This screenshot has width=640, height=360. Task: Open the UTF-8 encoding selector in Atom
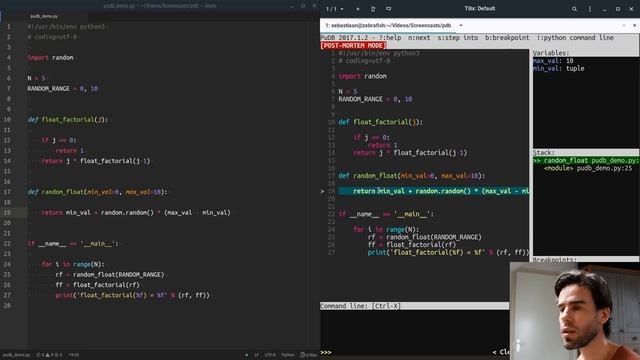pyautogui.click(x=269, y=355)
